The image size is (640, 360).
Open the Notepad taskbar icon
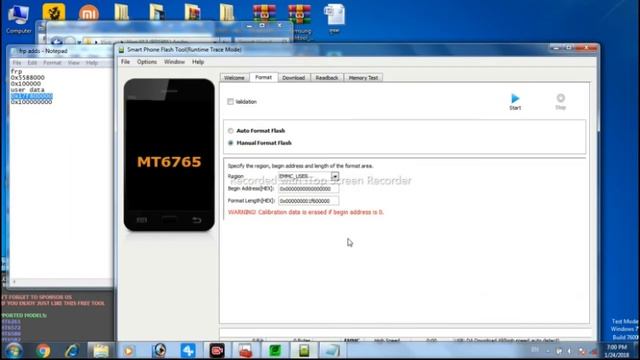click(x=332, y=351)
